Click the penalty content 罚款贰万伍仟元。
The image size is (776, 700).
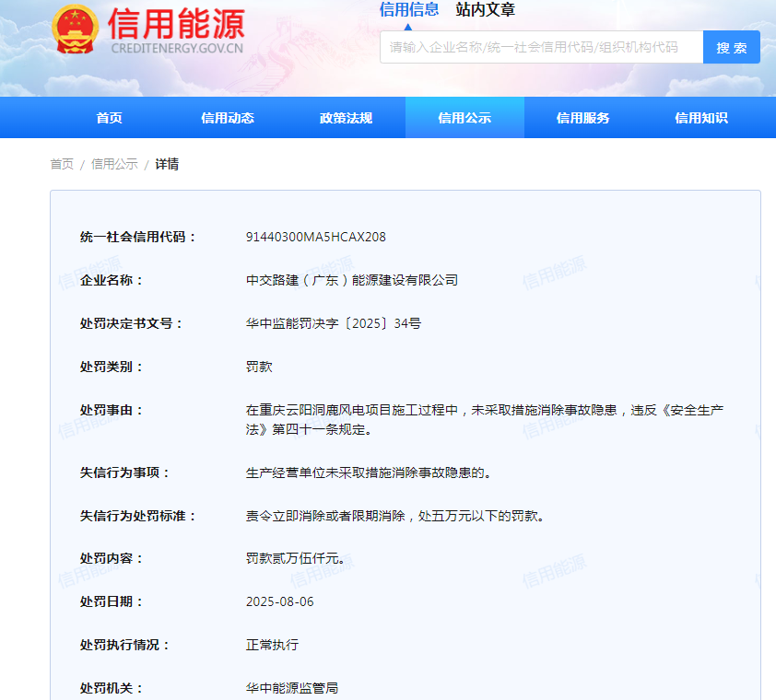(x=296, y=558)
